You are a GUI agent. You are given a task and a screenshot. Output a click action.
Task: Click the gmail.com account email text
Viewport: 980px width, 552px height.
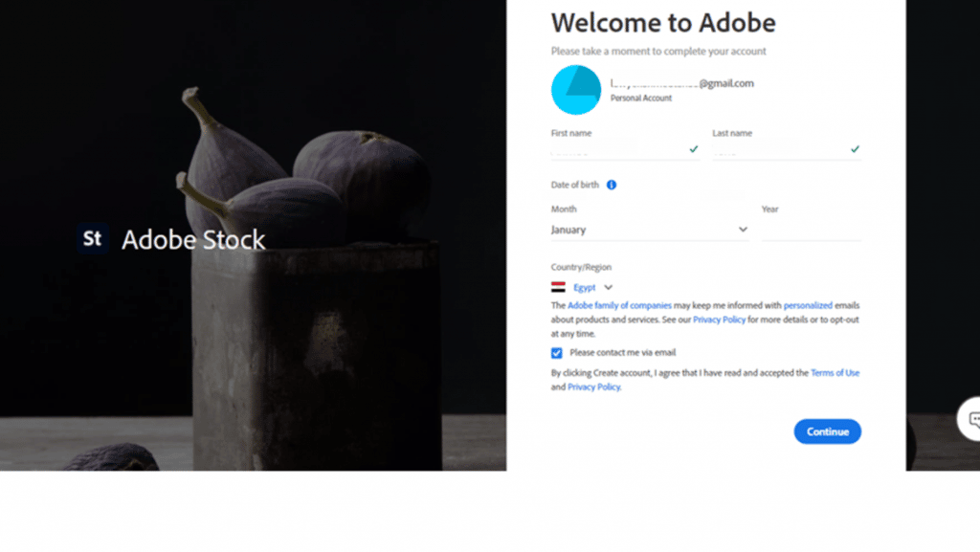click(681, 83)
